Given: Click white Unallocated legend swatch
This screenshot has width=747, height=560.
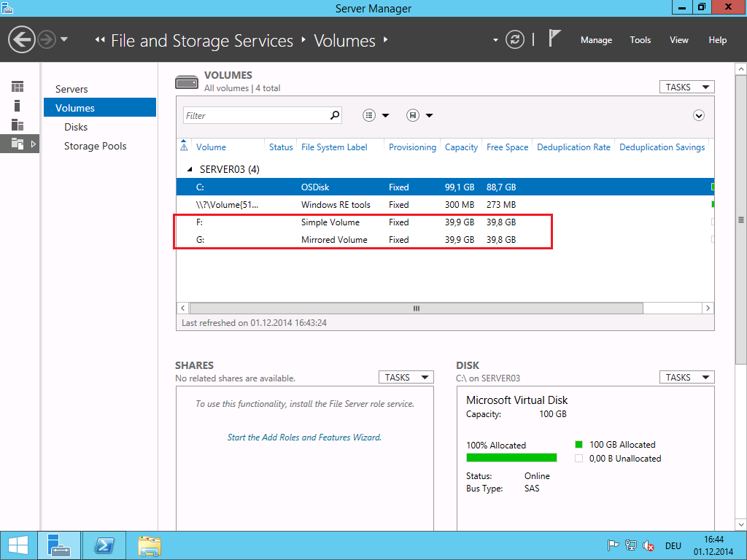Looking at the screenshot, I should point(578,458).
